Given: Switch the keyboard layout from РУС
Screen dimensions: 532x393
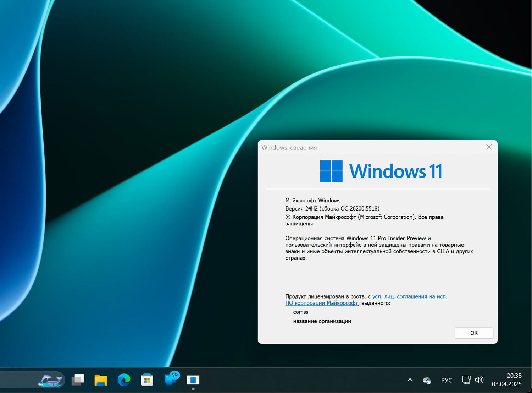Looking at the screenshot, I should pos(447,380).
